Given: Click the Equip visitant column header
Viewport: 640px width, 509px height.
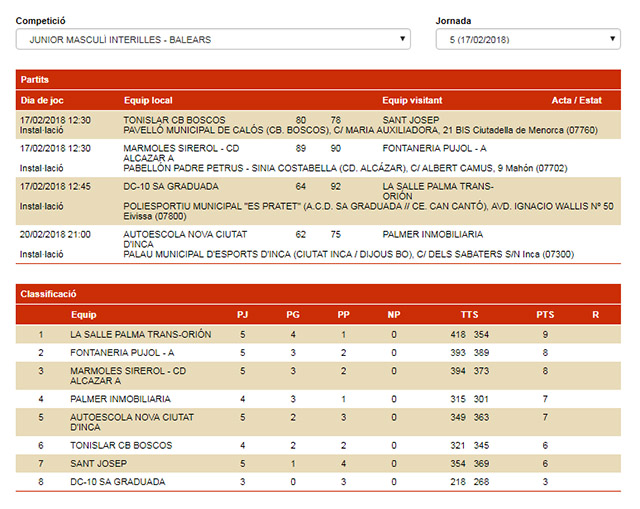Looking at the screenshot, I should [414, 100].
